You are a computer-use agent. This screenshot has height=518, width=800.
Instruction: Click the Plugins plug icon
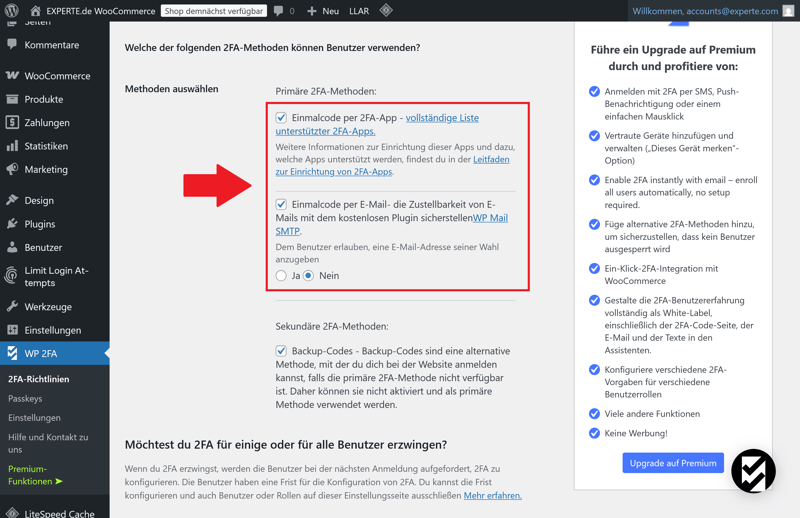pyautogui.click(x=12, y=224)
